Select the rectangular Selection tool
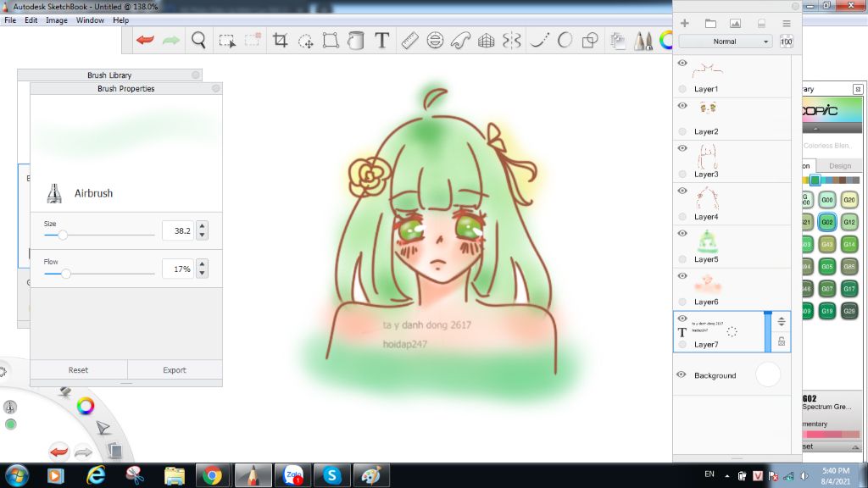The image size is (868, 488). point(227,41)
